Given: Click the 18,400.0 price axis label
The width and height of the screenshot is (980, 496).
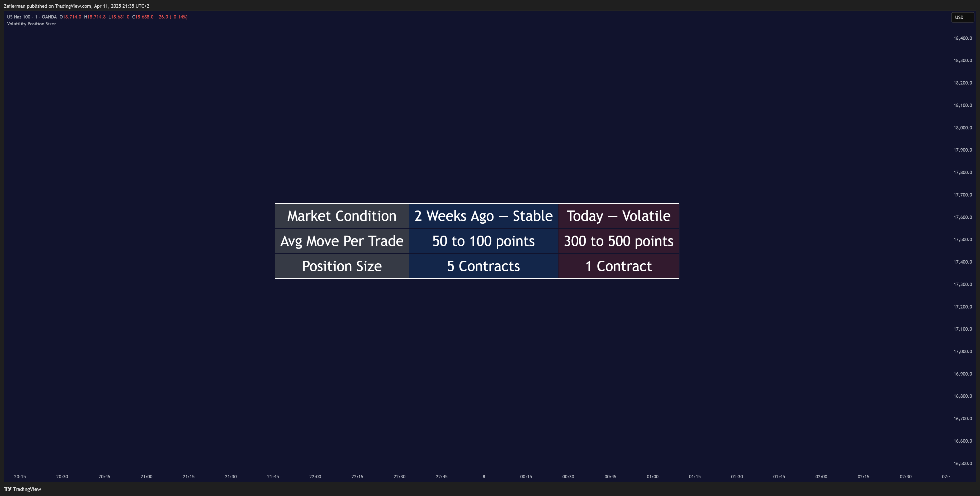Looking at the screenshot, I should 963,38.
